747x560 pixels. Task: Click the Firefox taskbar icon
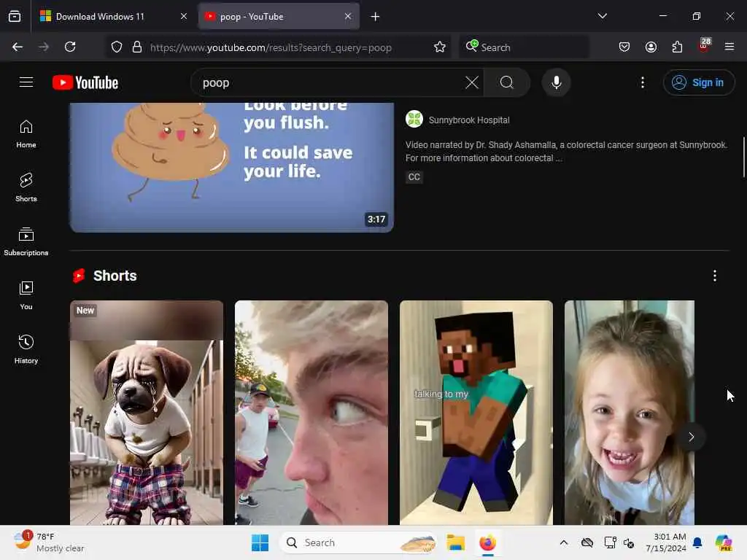tap(487, 542)
